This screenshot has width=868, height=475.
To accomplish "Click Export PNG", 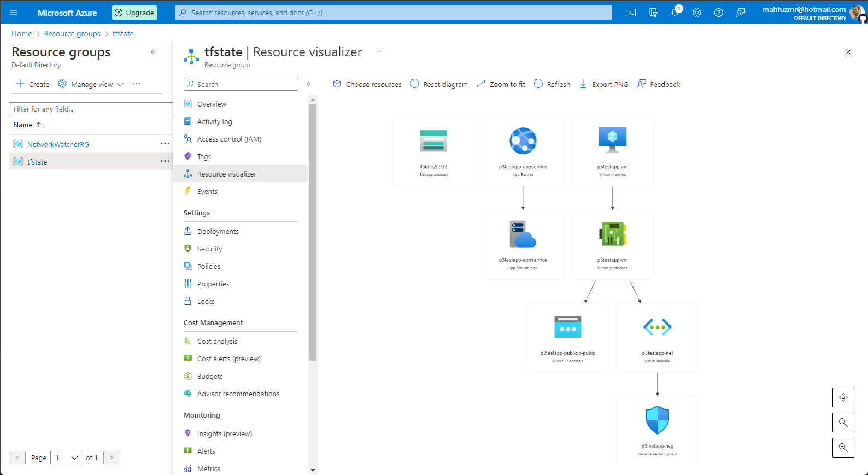I will coord(604,84).
